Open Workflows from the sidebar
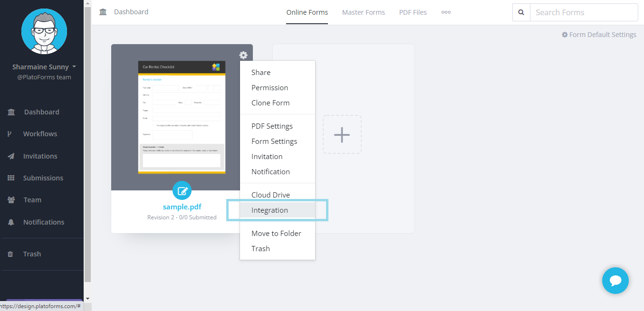The image size is (644, 311). 40,134
